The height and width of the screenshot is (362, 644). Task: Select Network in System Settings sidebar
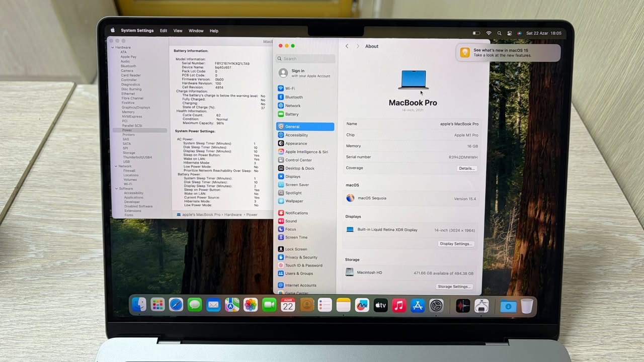(x=305, y=106)
